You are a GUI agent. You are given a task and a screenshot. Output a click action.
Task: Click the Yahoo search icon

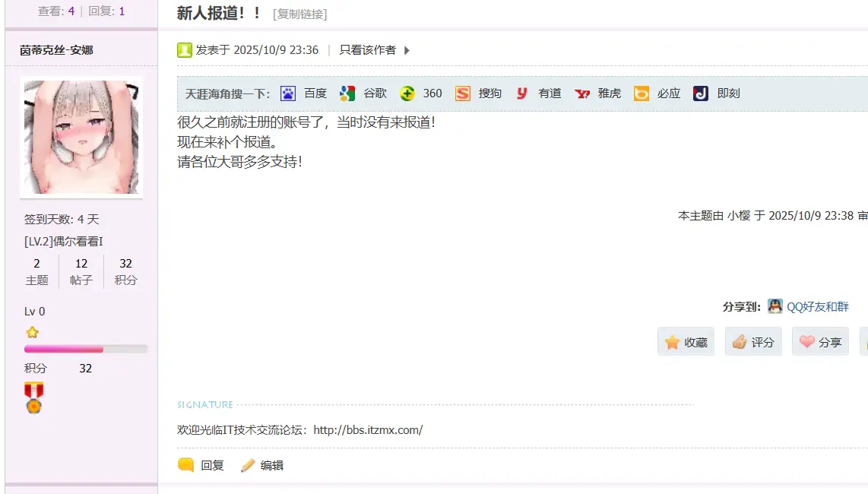click(582, 93)
